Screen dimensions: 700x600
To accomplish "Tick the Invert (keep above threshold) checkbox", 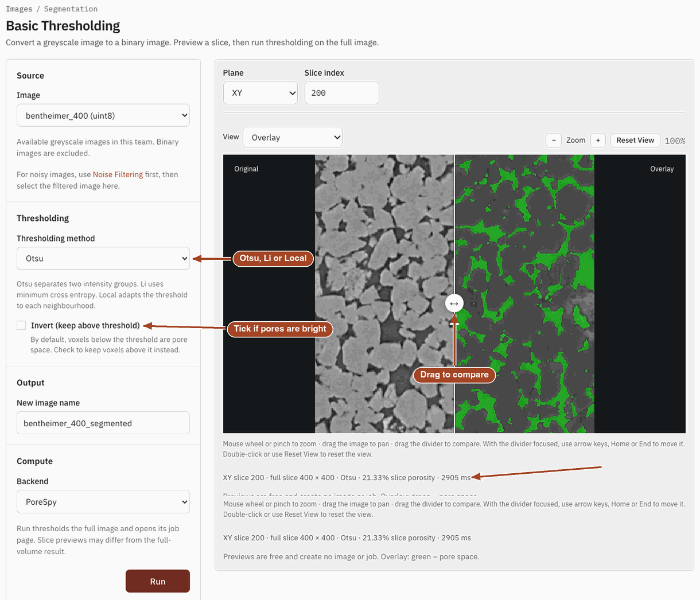I will [21, 325].
